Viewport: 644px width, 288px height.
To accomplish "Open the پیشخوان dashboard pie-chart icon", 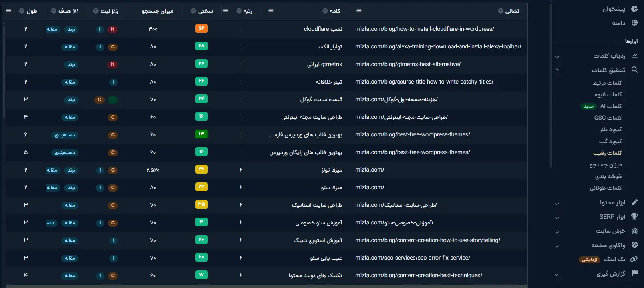I will click(634, 9).
